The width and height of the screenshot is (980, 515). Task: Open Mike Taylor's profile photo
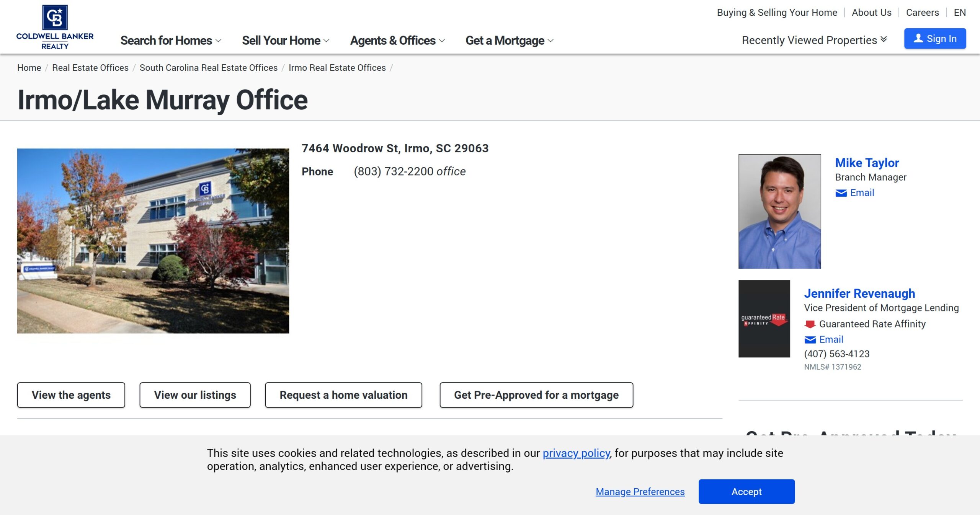tap(779, 211)
